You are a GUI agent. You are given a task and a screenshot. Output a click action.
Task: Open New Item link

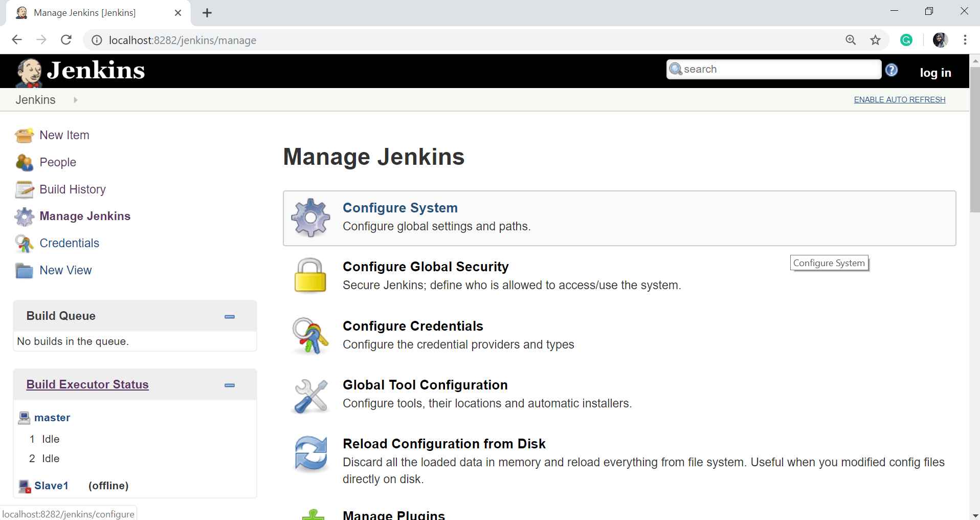(64, 135)
